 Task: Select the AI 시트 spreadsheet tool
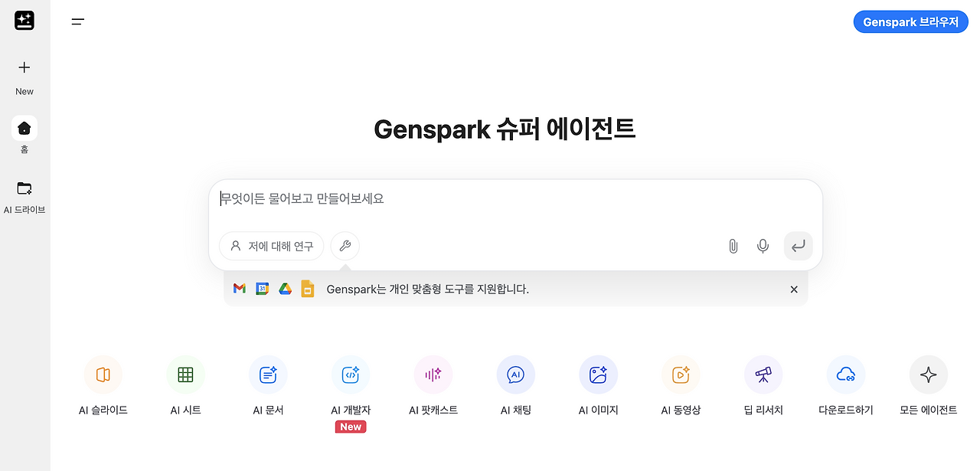tap(186, 383)
